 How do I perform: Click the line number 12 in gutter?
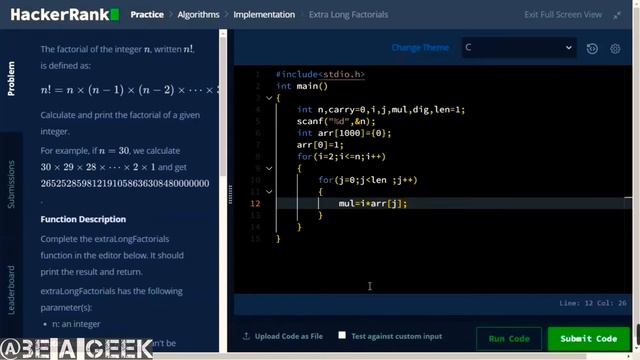click(255, 203)
